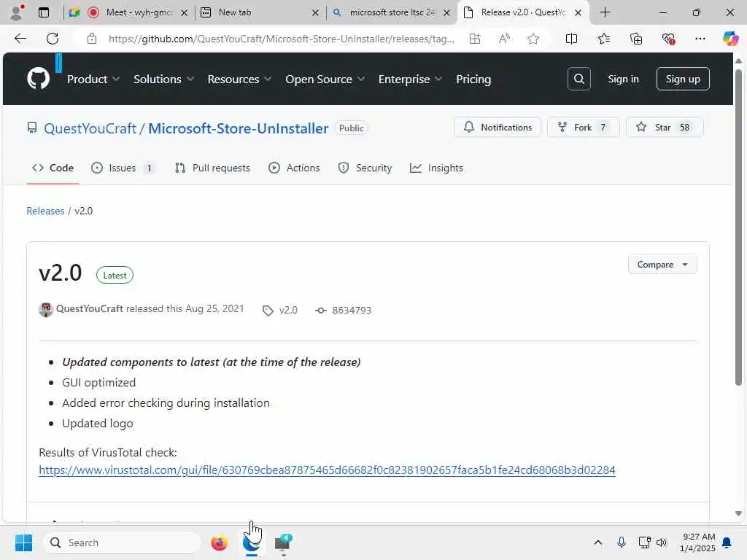Open the Edge app available icon
This screenshot has width=747, height=560.
pyautogui.click(x=474, y=39)
